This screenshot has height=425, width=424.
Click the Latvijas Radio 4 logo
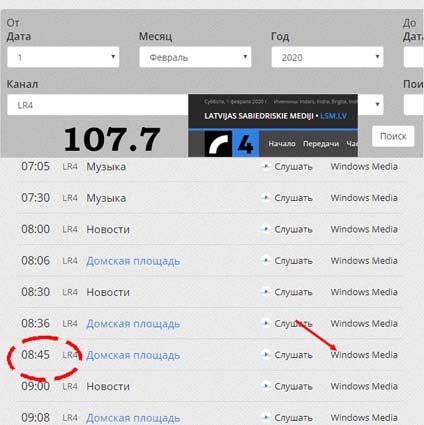(x=231, y=144)
